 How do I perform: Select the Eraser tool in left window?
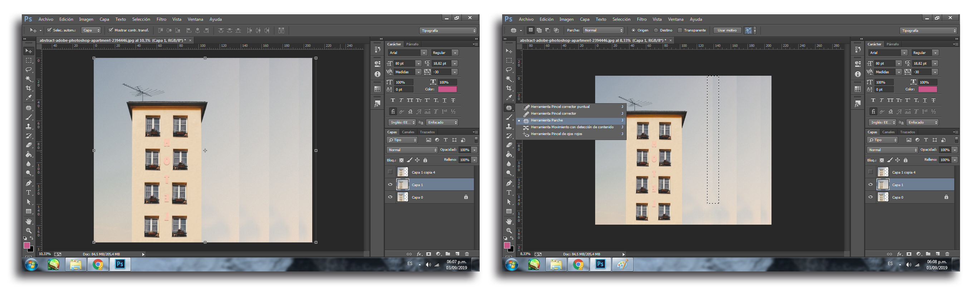coord(29,145)
